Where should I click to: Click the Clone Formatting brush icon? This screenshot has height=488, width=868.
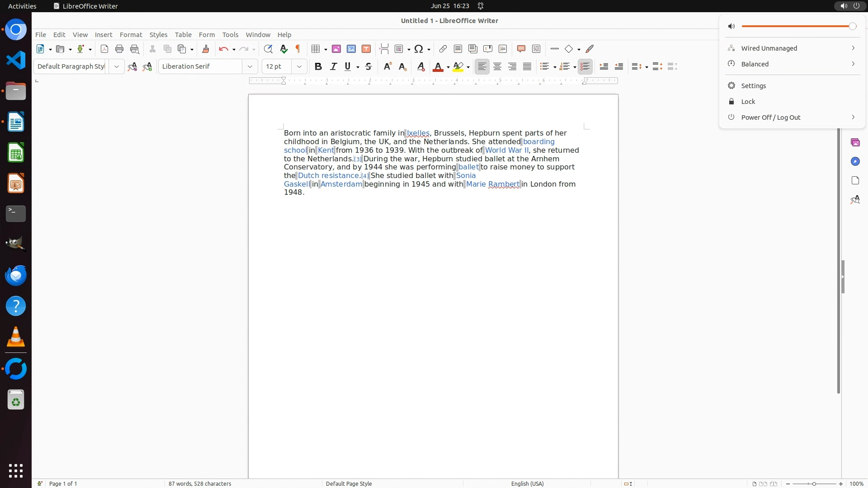point(206,49)
